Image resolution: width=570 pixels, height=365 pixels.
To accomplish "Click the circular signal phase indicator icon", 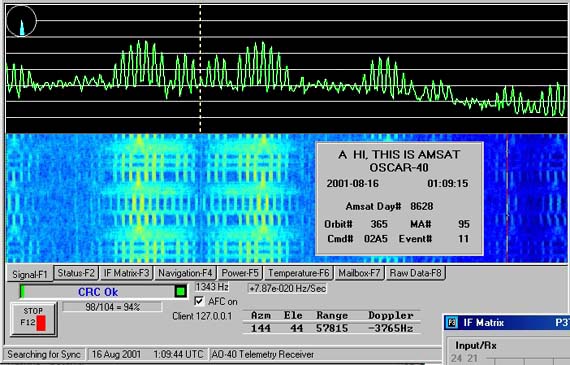I will click(x=21, y=22).
